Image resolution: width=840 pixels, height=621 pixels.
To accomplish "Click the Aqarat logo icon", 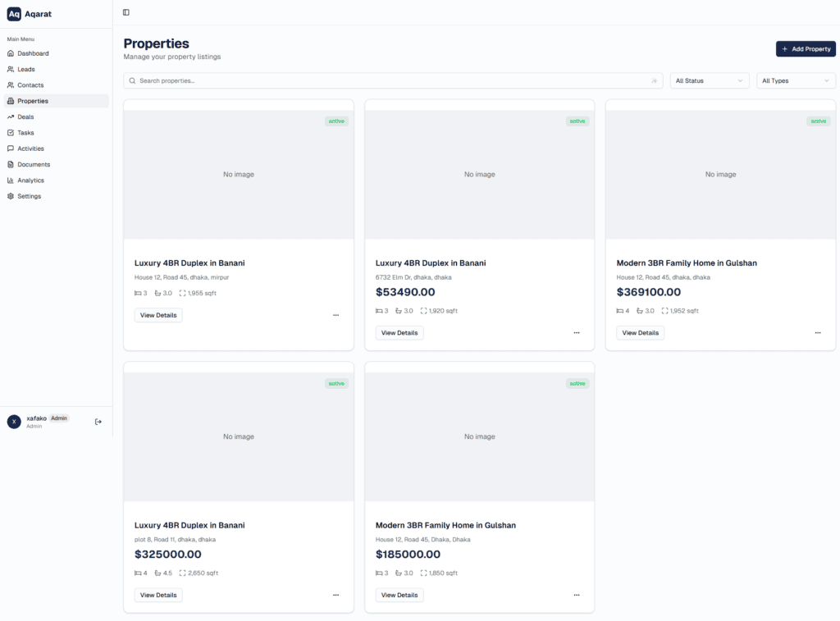I will point(14,13).
